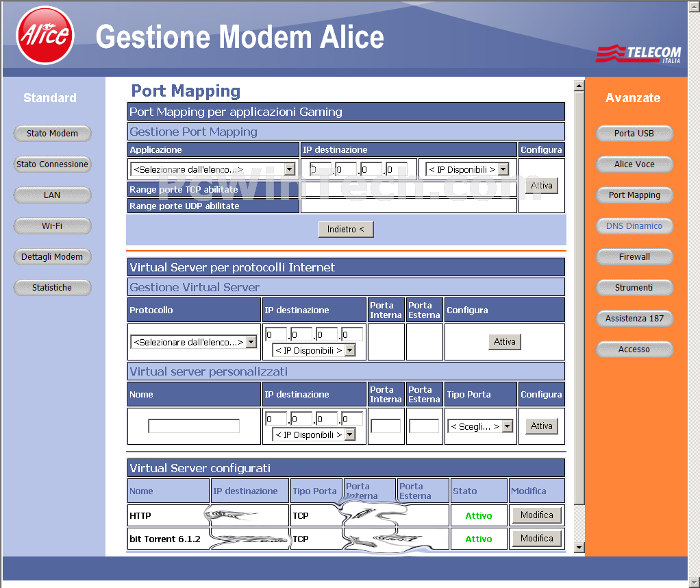The height and width of the screenshot is (588, 700).
Task: Click Modifica for the HTTP virtual server
Action: coord(536,515)
